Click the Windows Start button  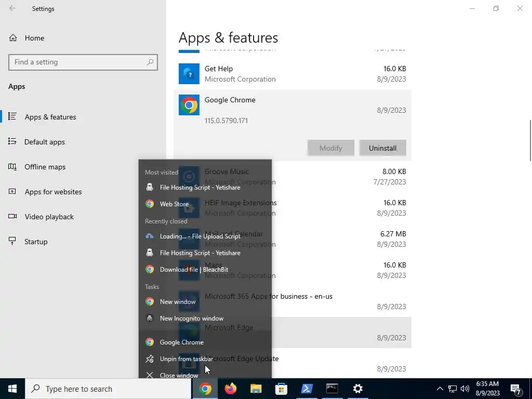click(12, 389)
